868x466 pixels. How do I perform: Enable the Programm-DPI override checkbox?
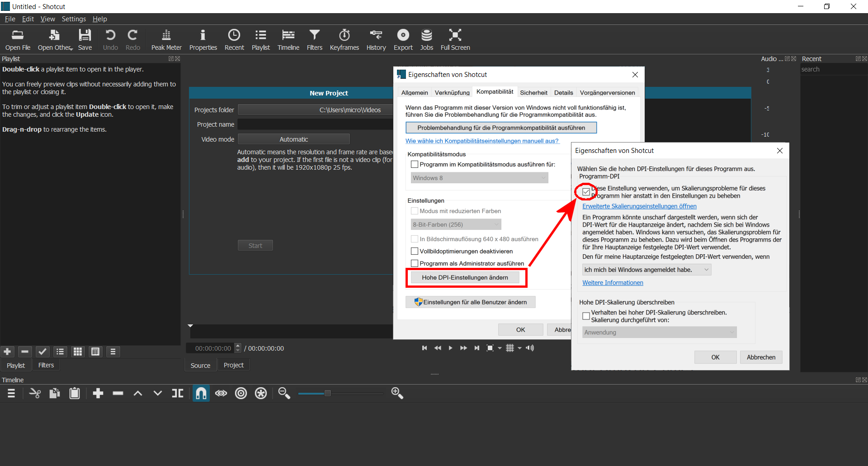click(x=586, y=192)
